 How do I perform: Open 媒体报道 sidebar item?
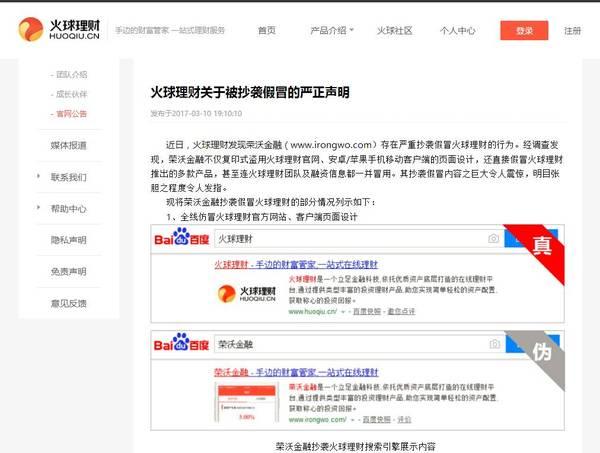(69, 145)
